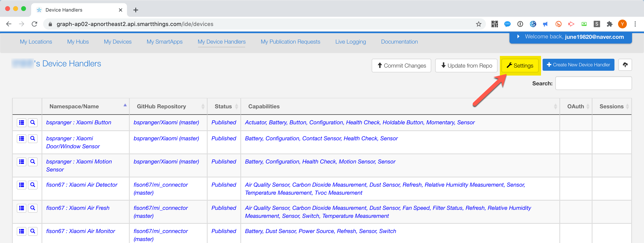Click Published status of Xiaomi Button row
The height and width of the screenshot is (243, 644).
click(x=224, y=122)
